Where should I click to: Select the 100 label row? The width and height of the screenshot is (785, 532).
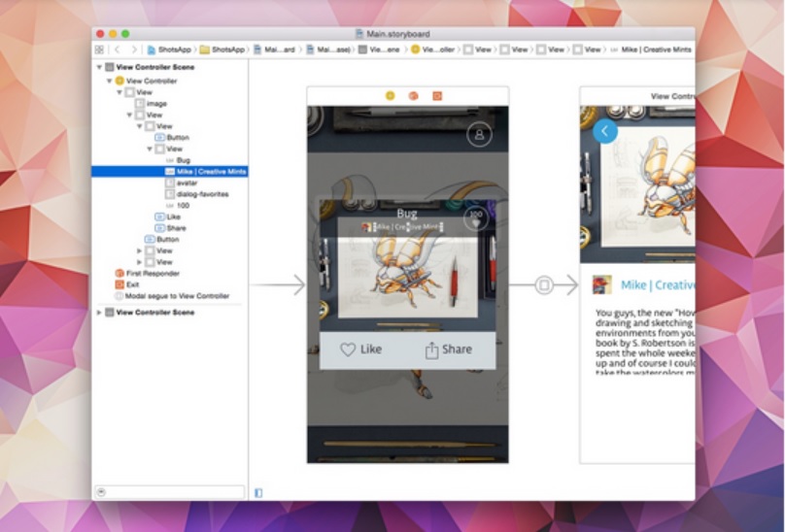click(x=170, y=206)
